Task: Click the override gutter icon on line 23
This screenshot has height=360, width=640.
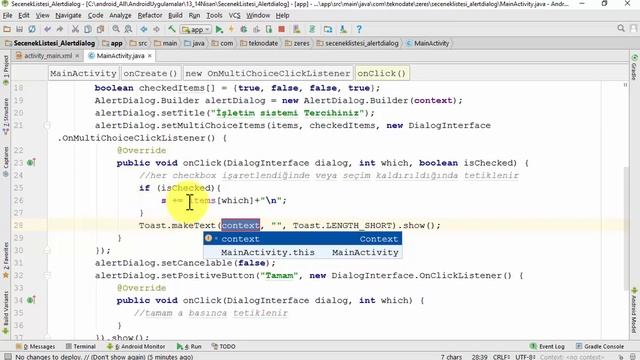Action: click(x=31, y=162)
